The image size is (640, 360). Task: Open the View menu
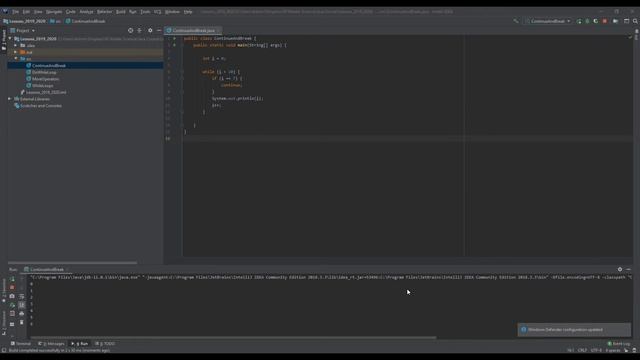(x=38, y=11)
